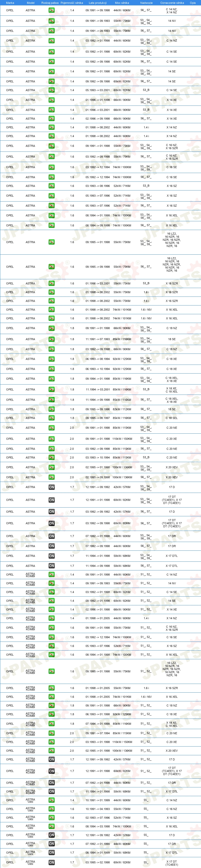Click ON diesel icon for Astra Van 17 D
The height and width of the screenshot is (868, 201).
[52, 835]
